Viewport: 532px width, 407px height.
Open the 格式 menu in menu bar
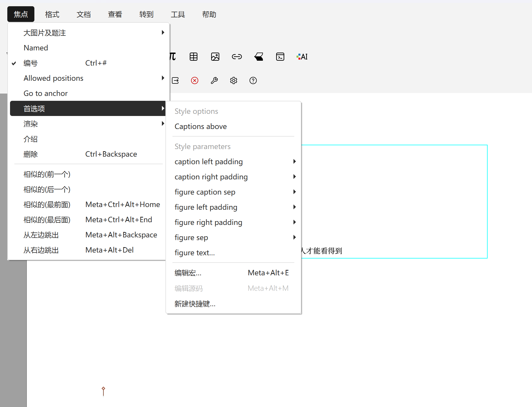click(x=52, y=14)
